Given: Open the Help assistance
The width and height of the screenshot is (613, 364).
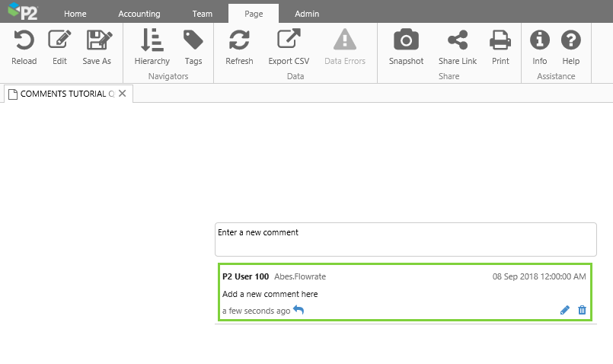Looking at the screenshot, I should [570, 40].
